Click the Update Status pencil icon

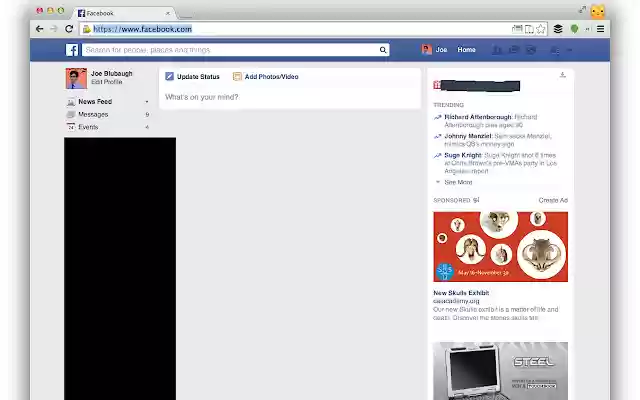(169, 76)
